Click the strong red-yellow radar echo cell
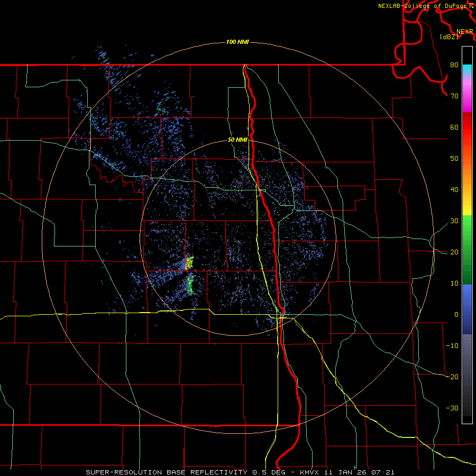Screen dimensions: 476x476 [189, 263]
